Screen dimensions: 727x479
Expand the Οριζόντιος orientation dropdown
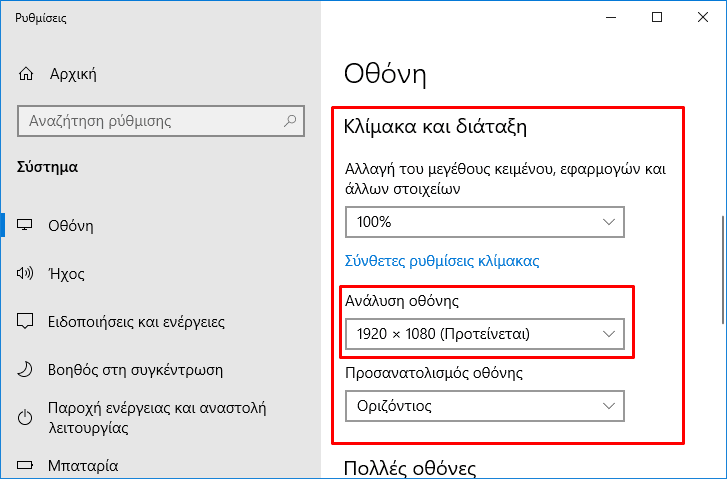(x=484, y=406)
